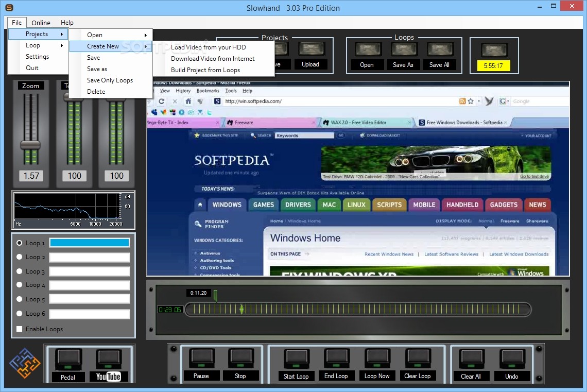Image resolution: width=587 pixels, height=392 pixels.
Task: Click the bookmark star icon in address bar
Action: click(471, 101)
